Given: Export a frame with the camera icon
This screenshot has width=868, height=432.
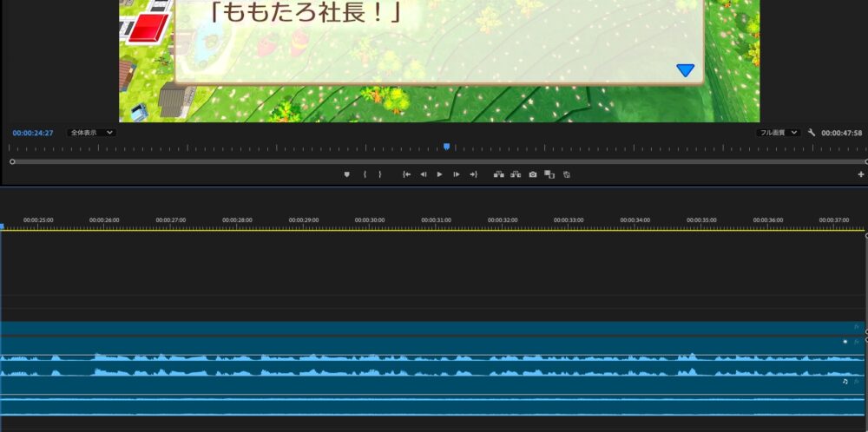Looking at the screenshot, I should point(533,174).
